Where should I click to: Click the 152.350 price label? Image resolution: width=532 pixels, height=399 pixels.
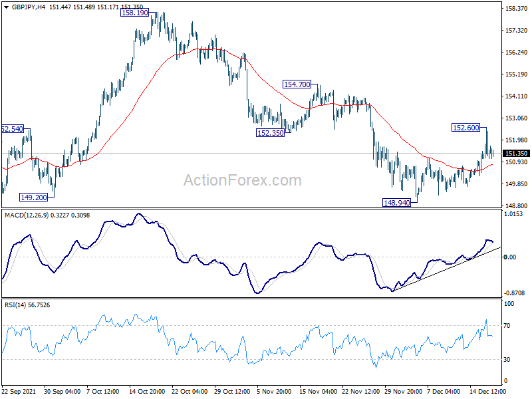coord(270,133)
